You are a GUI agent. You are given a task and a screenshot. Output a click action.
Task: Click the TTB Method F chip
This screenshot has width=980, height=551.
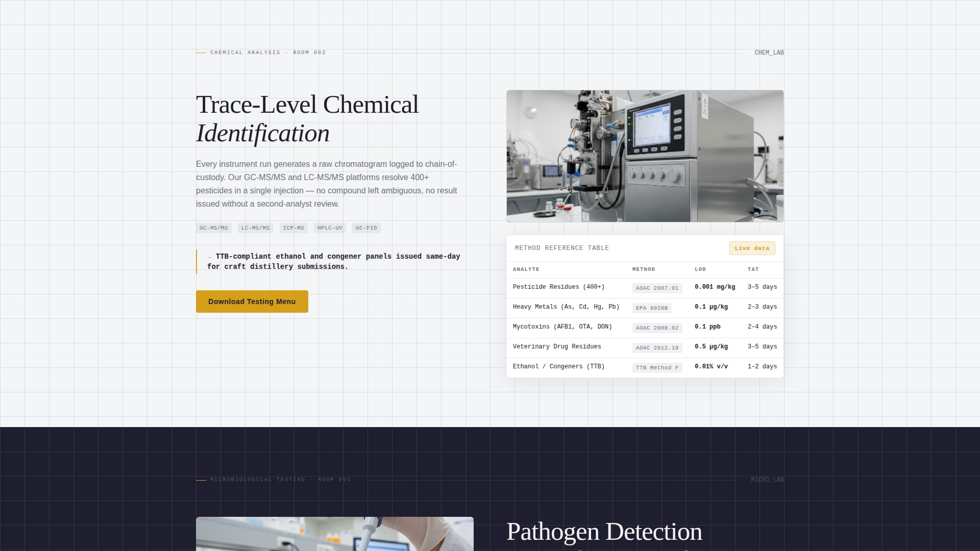click(x=657, y=367)
